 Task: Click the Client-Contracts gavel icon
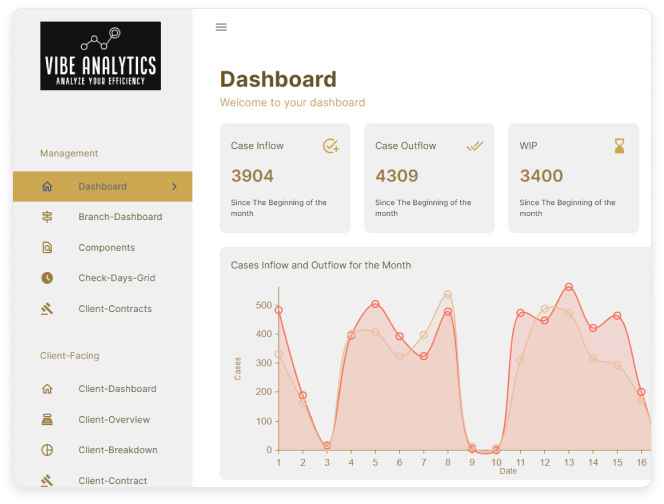[47, 309]
